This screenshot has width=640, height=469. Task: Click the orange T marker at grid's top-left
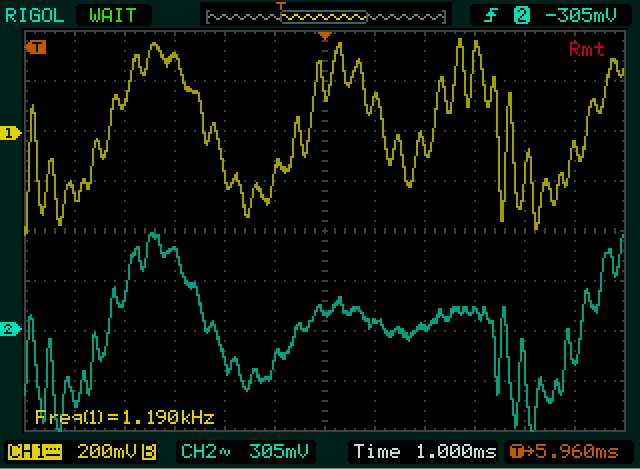pyautogui.click(x=37, y=47)
